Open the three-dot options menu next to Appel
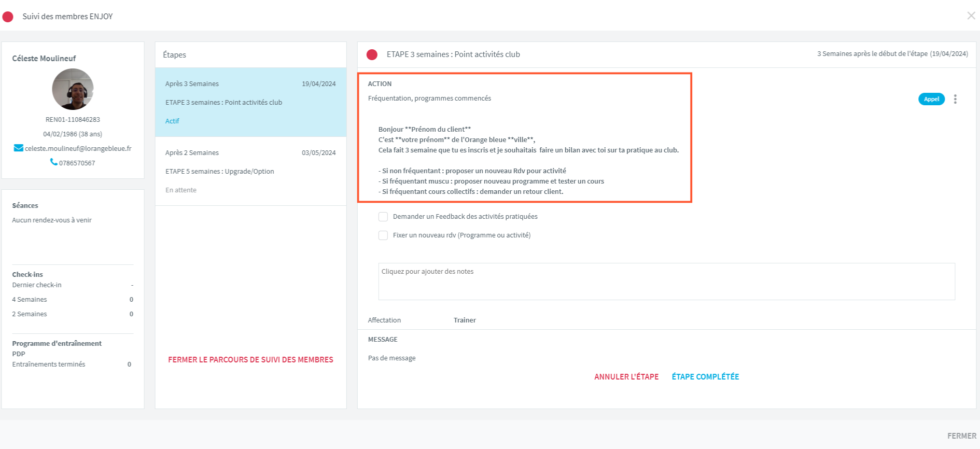Image resolution: width=980 pixels, height=449 pixels. (955, 99)
